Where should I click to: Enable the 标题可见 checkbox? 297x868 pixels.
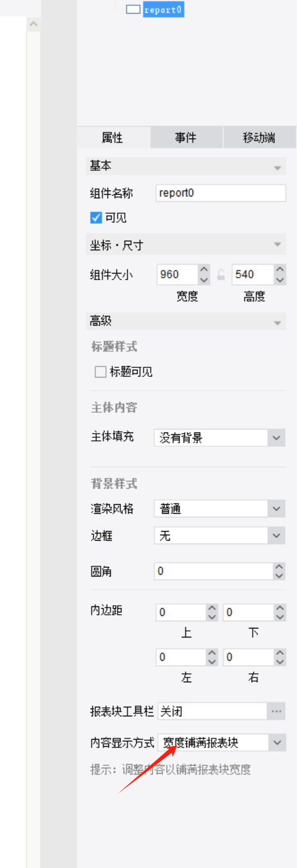point(100,372)
